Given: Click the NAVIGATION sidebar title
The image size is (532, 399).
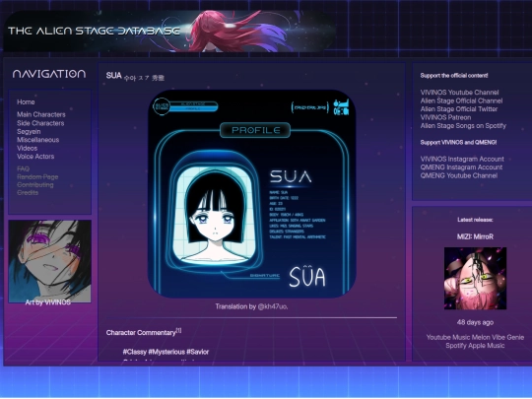Looking at the screenshot, I should (x=49, y=74).
